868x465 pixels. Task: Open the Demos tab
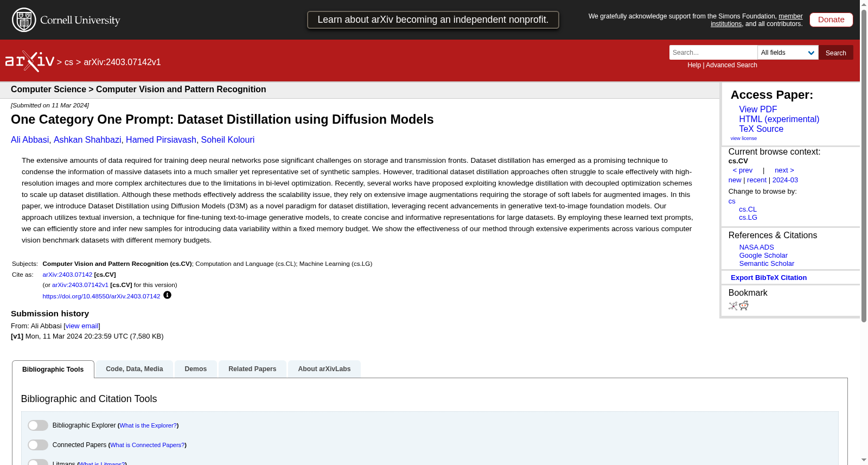click(196, 369)
